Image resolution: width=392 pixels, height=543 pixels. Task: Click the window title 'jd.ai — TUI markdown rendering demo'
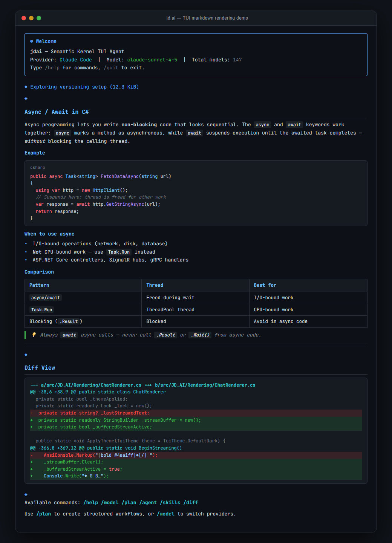click(x=207, y=18)
